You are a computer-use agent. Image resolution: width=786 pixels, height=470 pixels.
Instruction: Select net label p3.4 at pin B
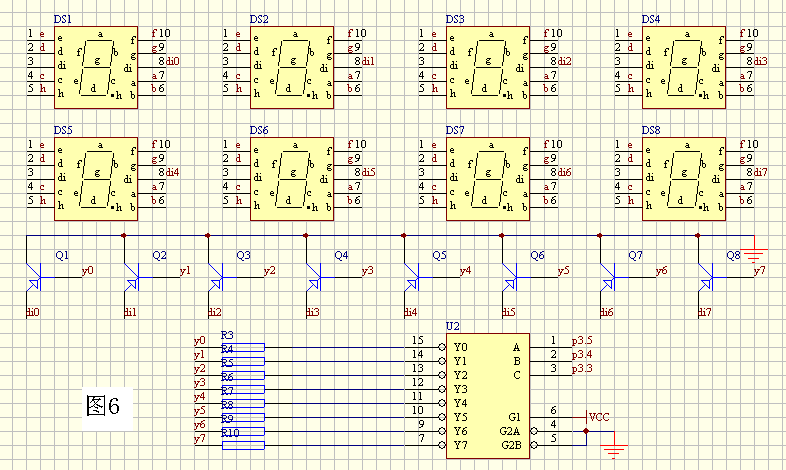[x=582, y=355]
